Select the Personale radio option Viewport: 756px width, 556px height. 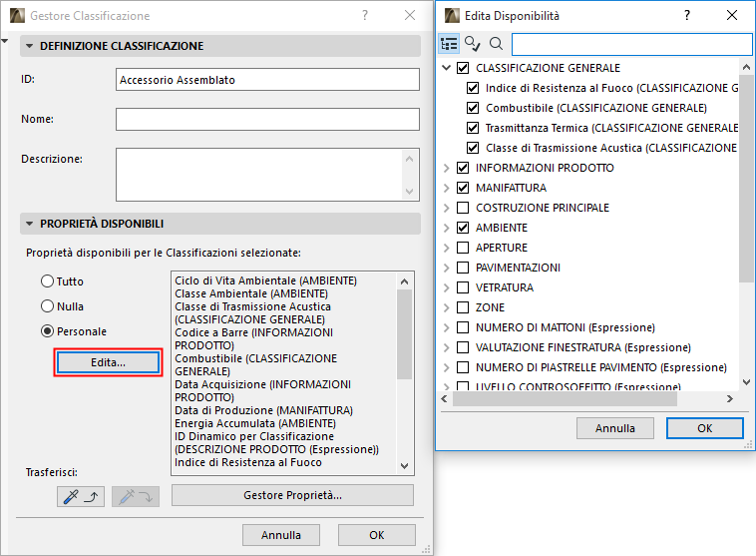(x=47, y=331)
